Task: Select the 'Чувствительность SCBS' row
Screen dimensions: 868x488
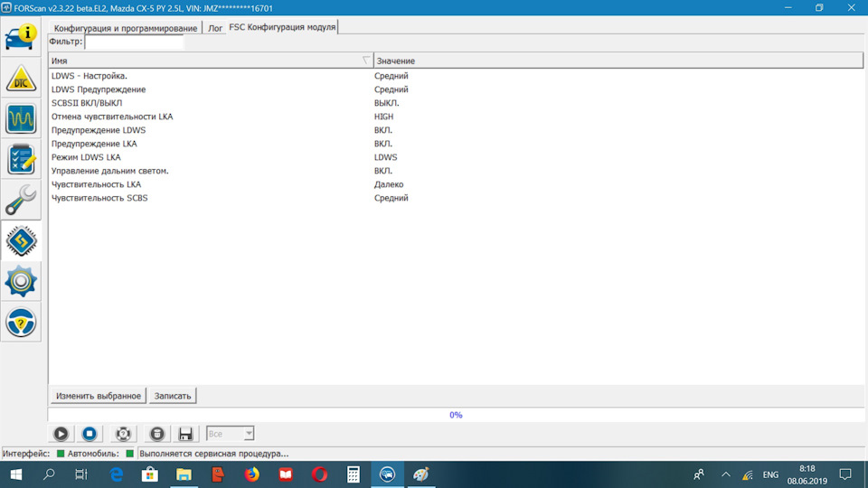Action: (456, 198)
